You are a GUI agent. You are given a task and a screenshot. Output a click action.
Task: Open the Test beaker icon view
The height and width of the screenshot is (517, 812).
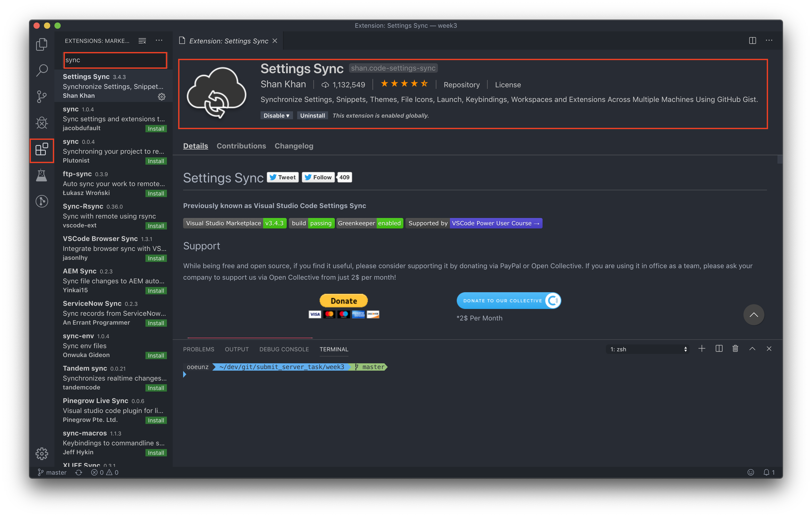coord(42,175)
